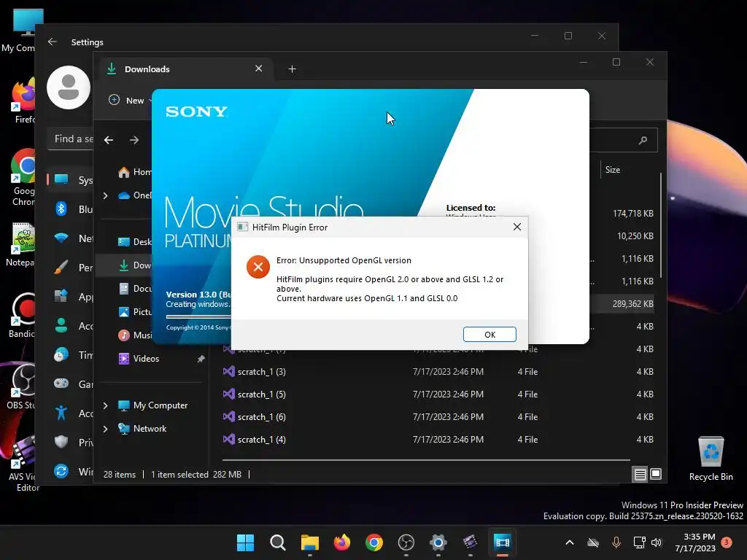Select the Movie Studio taskbar icon
Screen dimensions: 747x560
(502, 542)
